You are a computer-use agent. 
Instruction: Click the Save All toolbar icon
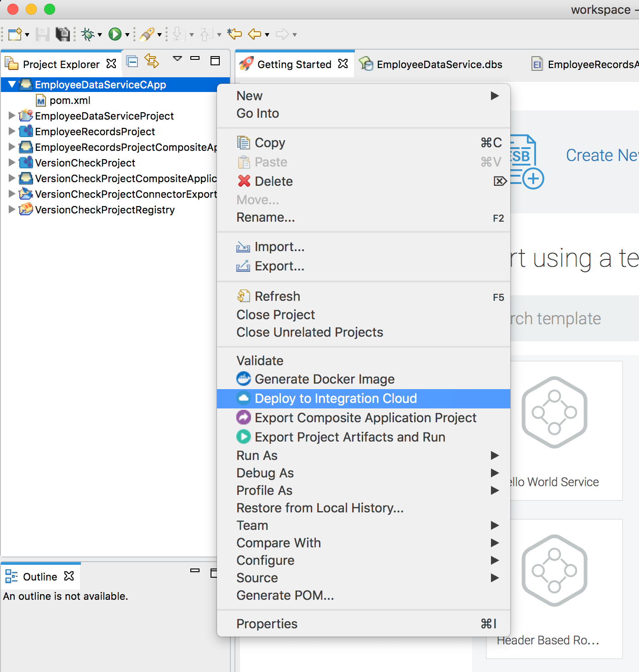(62, 34)
